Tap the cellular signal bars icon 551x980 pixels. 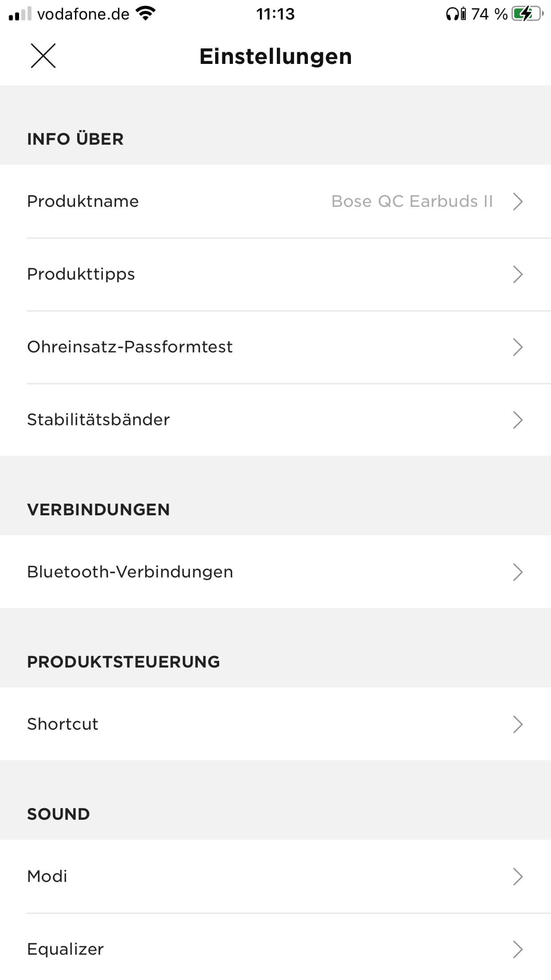(x=20, y=14)
